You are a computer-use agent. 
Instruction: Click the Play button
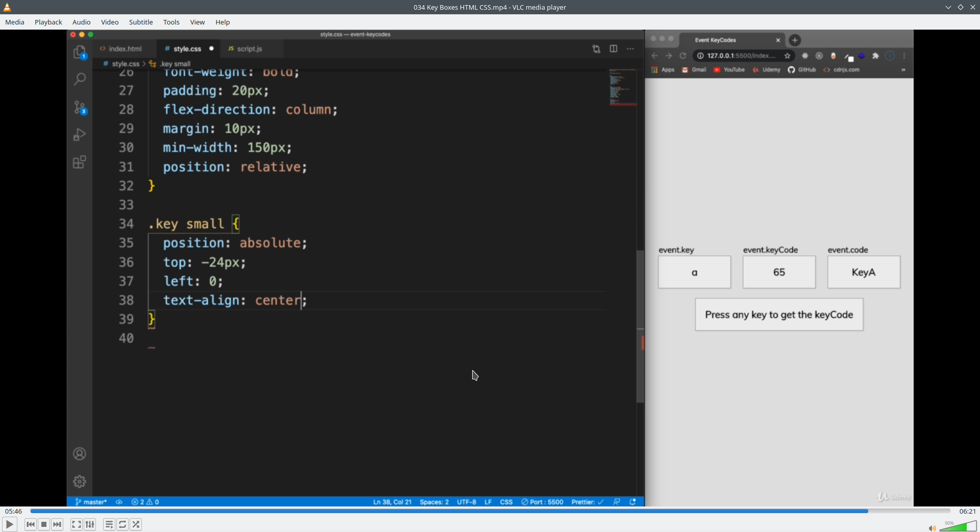[x=10, y=524]
